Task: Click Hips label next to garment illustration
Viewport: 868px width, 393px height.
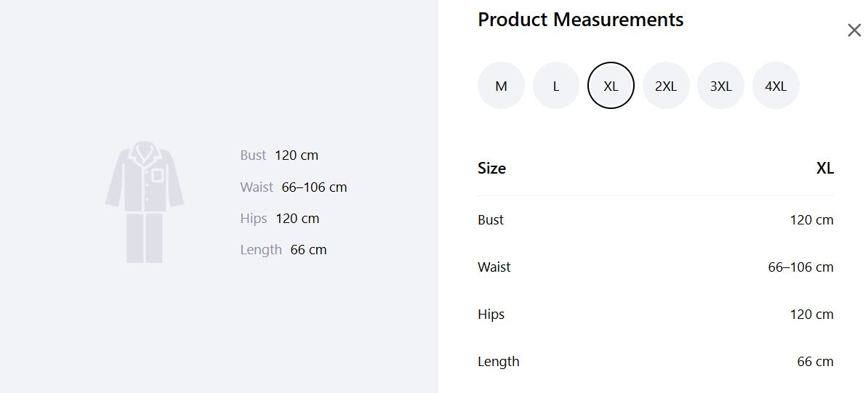Action: click(254, 219)
